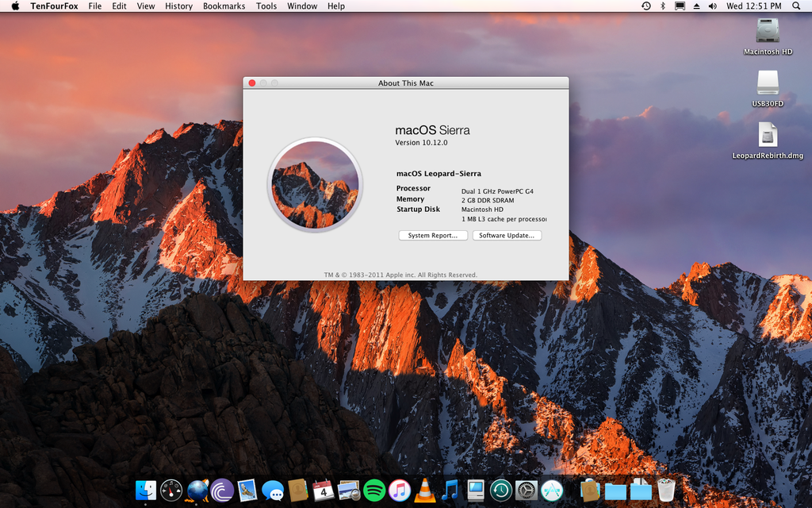Click the Memory label
The image size is (812, 508).
click(x=410, y=199)
